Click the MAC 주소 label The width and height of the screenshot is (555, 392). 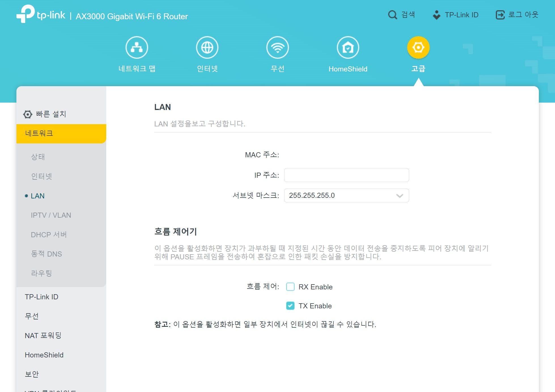(262, 155)
